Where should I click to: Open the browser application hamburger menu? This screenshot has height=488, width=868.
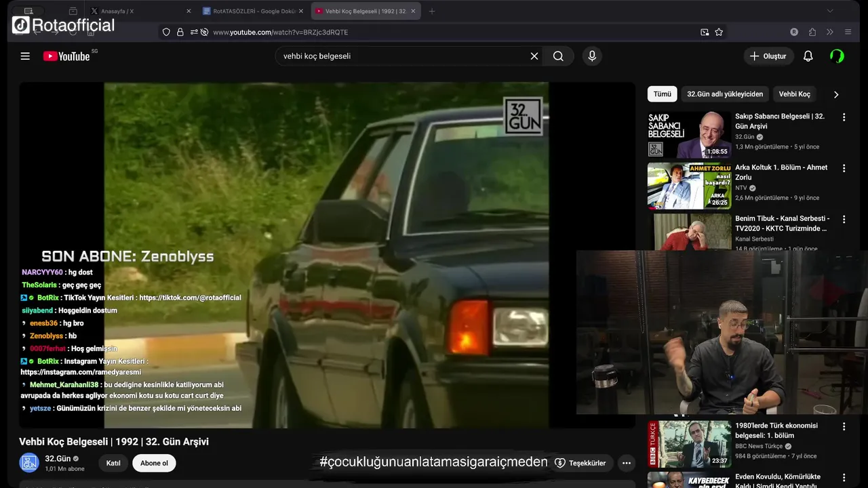pyautogui.click(x=848, y=32)
